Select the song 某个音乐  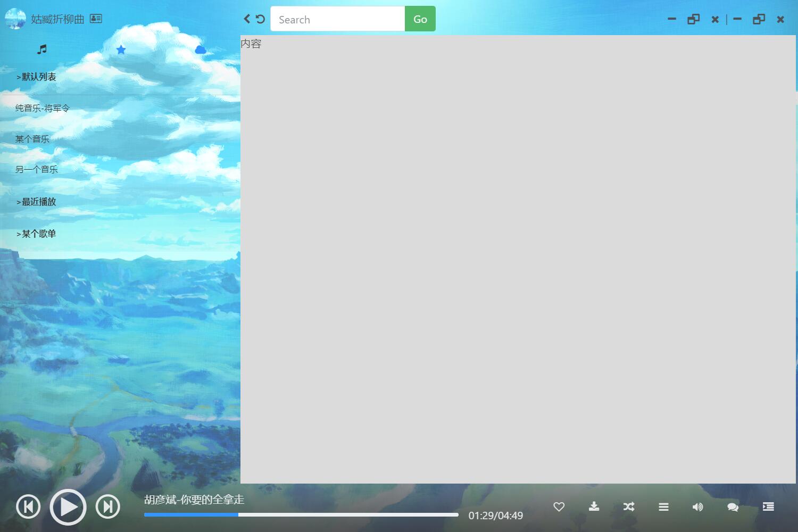pyautogui.click(x=32, y=139)
